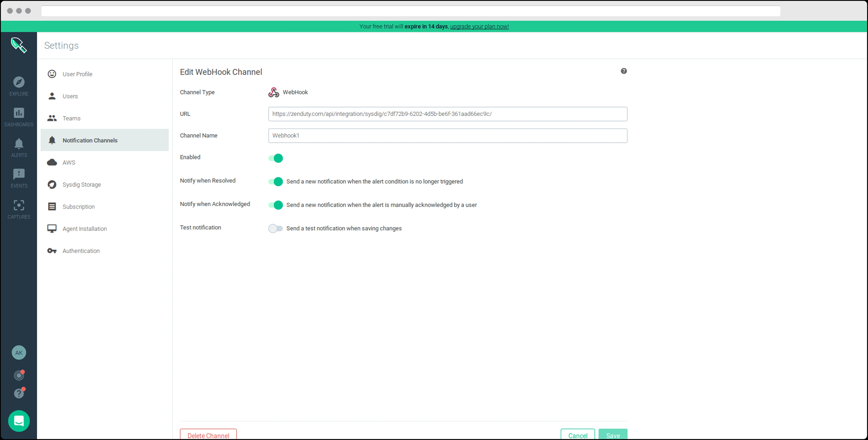Turn off Notify when Resolved toggle
This screenshot has width=868, height=440.
276,182
